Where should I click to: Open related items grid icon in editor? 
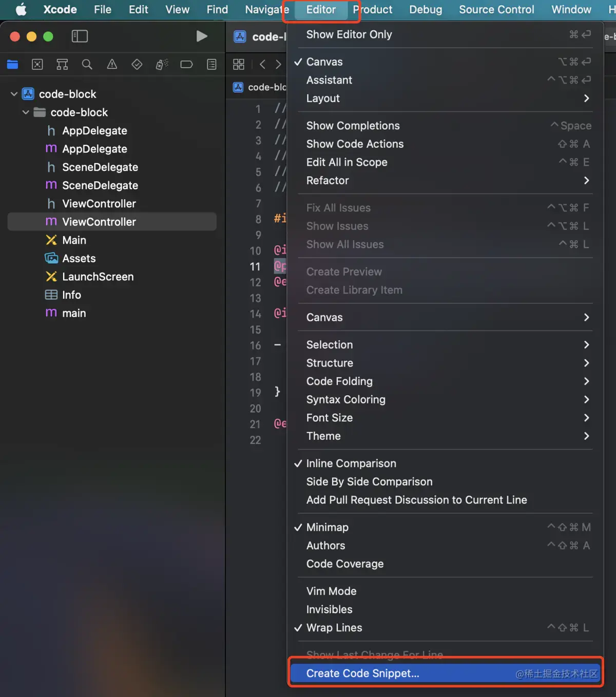coord(239,64)
